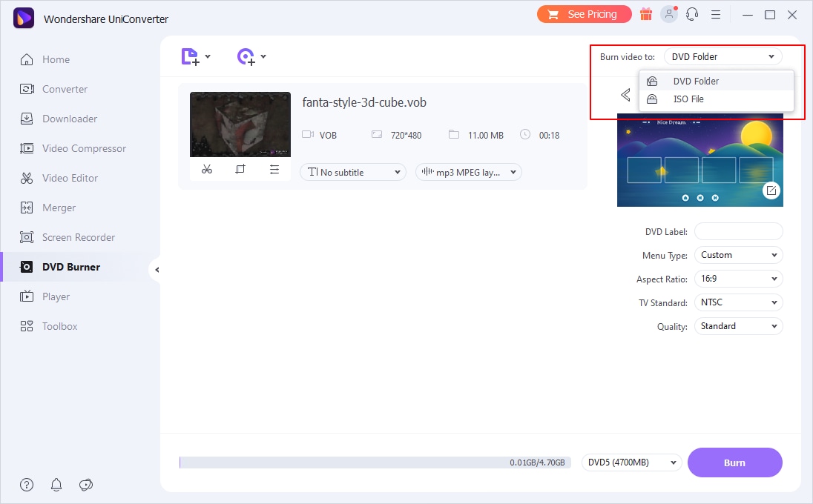Expand the Load DVD dropdown arrow
813x504 pixels.
263,56
